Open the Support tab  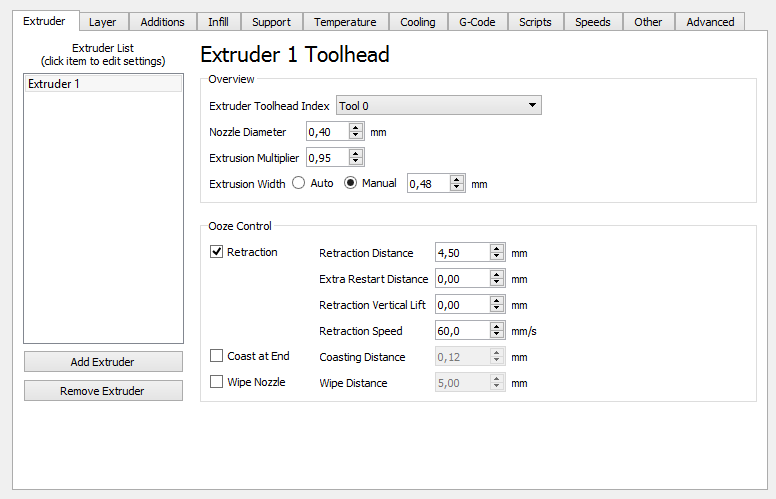(x=271, y=22)
